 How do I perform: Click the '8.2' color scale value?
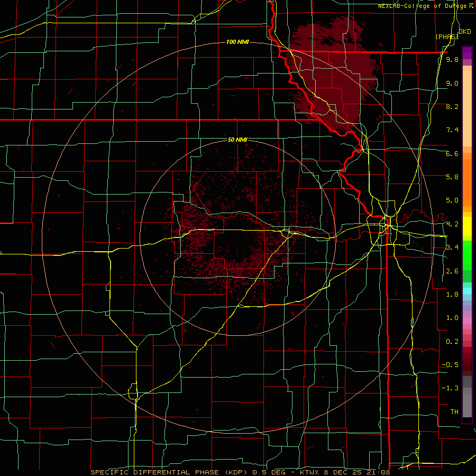tap(452, 106)
